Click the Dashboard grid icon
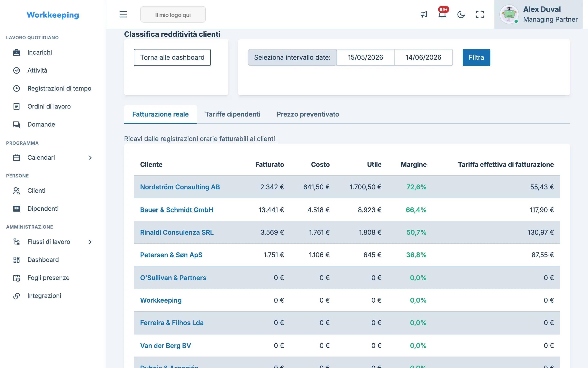 pyautogui.click(x=17, y=260)
